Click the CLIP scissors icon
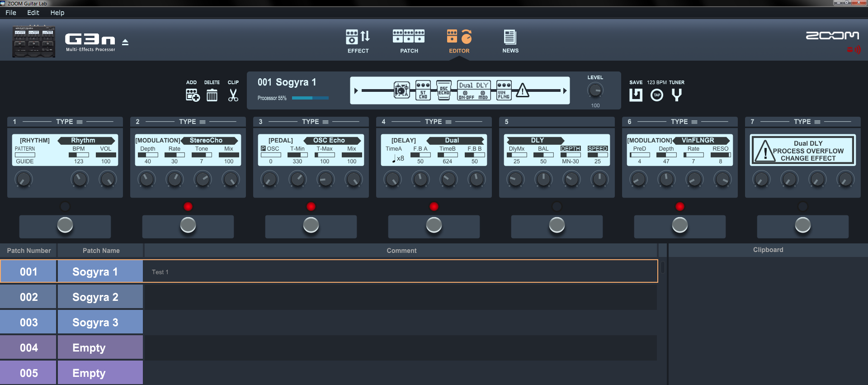Screen dimensions: 868x385 click(233, 95)
